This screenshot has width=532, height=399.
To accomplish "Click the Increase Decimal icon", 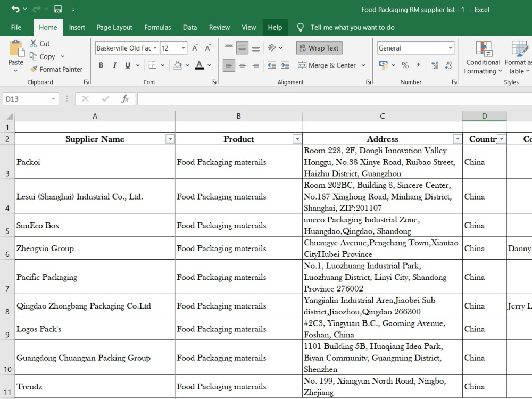I will click(x=435, y=65).
